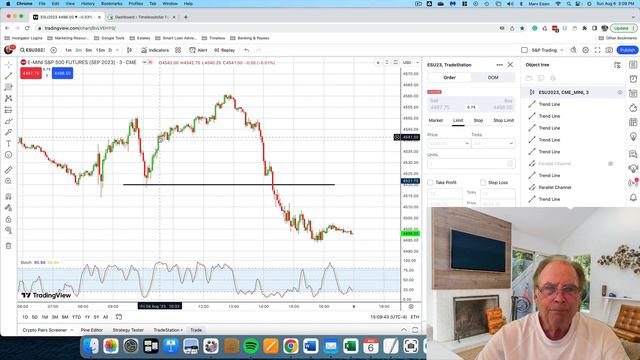Switch to the 5m timeframe
This screenshot has height=360, width=640.
click(x=89, y=50)
